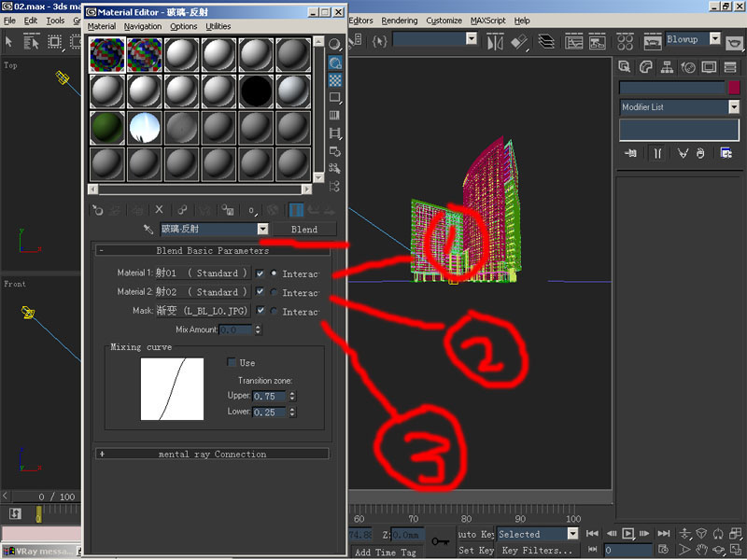This screenshot has width=747, height=560.
Task: Click Configure Modifier Sets icon
Action: (x=726, y=153)
